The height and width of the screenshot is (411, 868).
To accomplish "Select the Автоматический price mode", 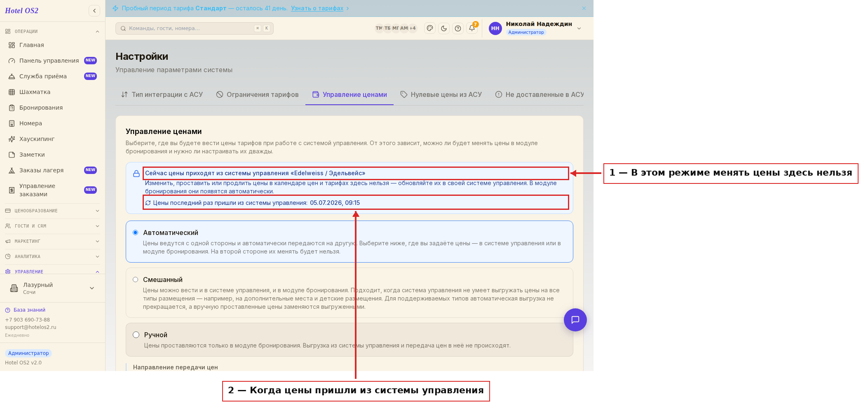I will (135, 233).
